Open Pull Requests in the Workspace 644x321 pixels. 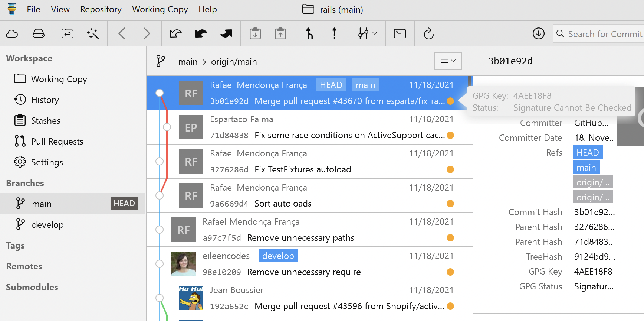tap(57, 142)
